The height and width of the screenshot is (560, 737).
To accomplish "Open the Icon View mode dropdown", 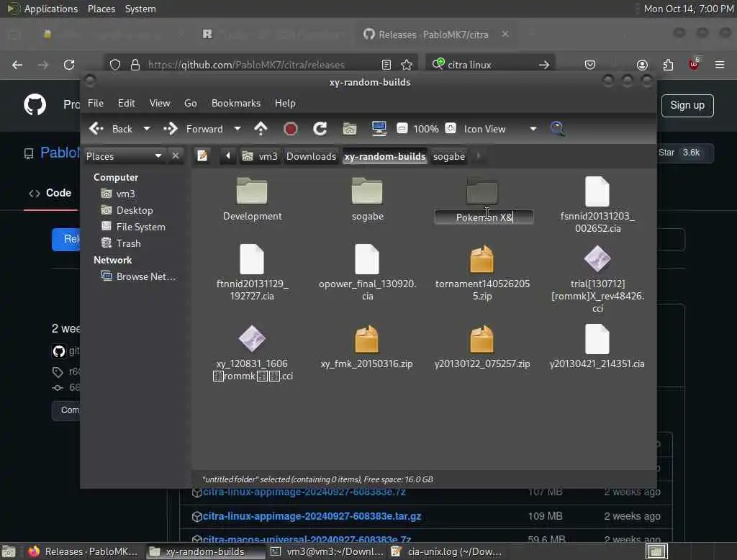I will click(x=500, y=129).
